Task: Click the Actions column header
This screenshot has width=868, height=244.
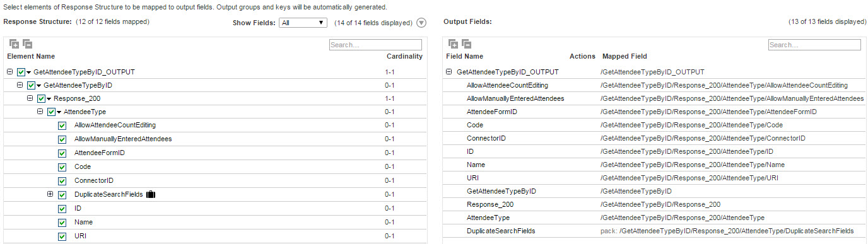Action: 582,57
